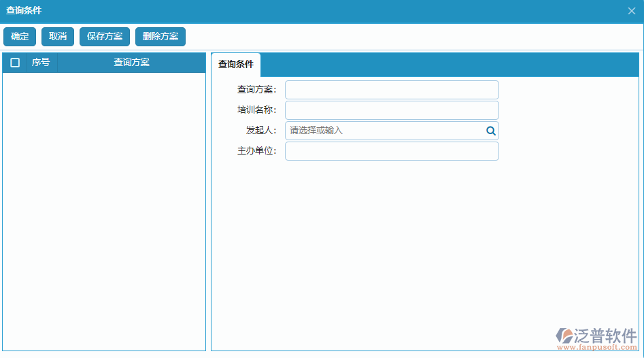Click the magnifier icon in 发起人 field
Screen dimensions: 644x358
tap(490, 131)
